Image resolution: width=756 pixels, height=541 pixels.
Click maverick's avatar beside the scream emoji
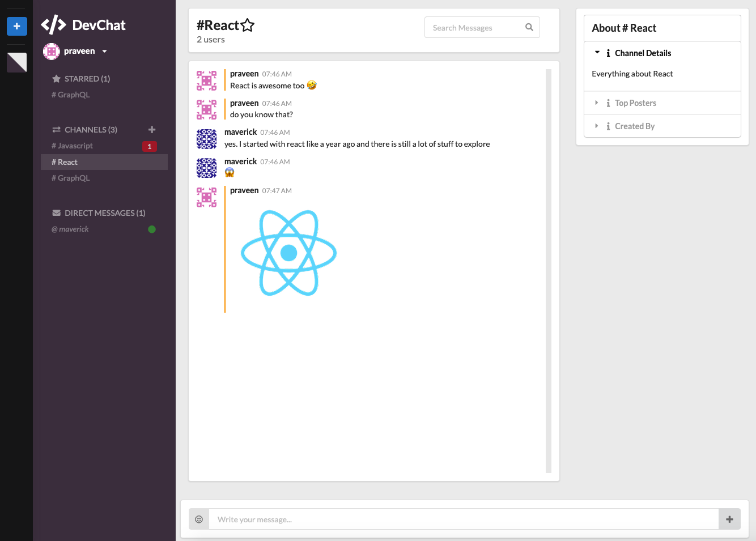tap(206, 168)
